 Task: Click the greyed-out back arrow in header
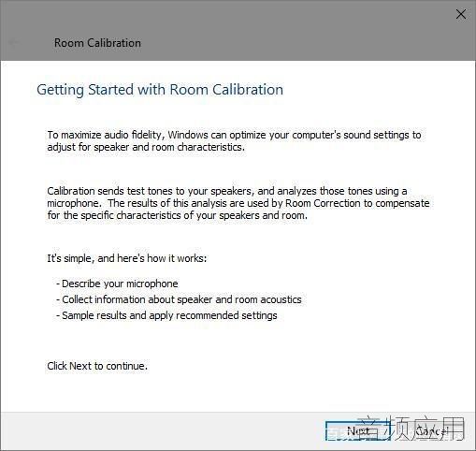click(14, 43)
